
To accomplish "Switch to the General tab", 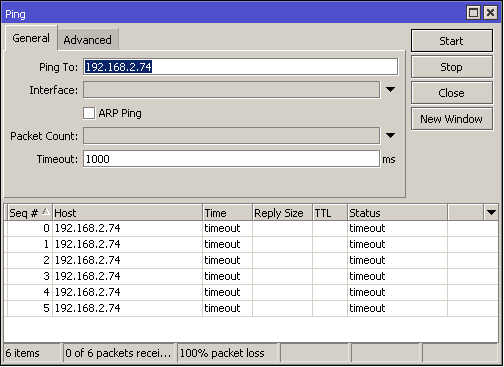I will 31,38.
